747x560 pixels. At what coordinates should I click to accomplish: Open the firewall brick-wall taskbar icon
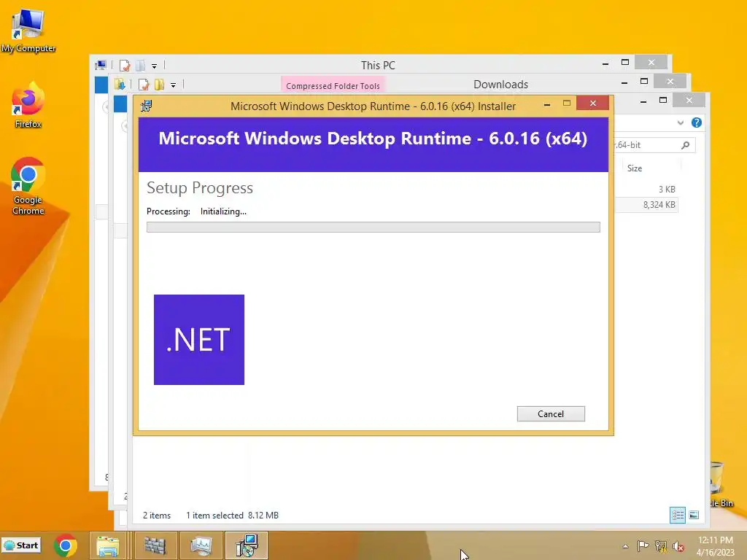tap(155, 545)
